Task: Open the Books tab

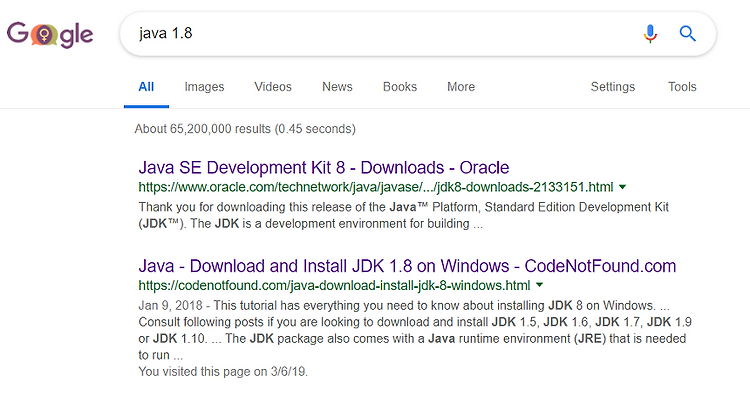Action: [400, 87]
